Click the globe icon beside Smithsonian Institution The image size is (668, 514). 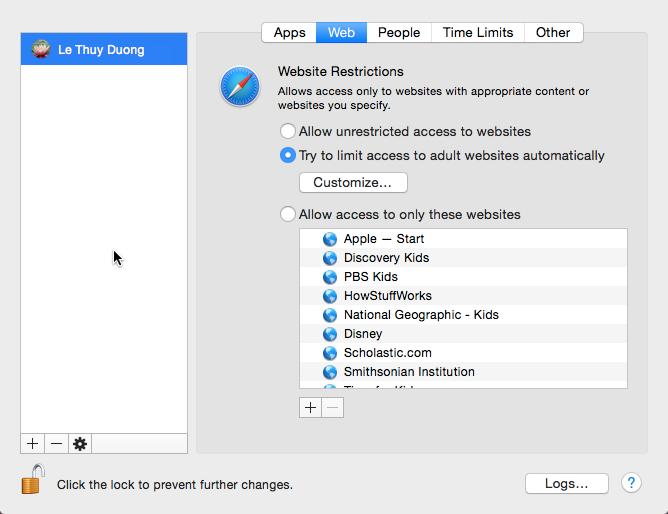coord(330,372)
